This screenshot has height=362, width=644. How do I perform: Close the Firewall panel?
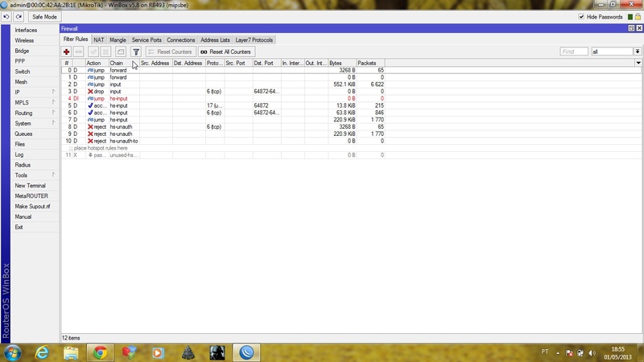tap(639, 28)
